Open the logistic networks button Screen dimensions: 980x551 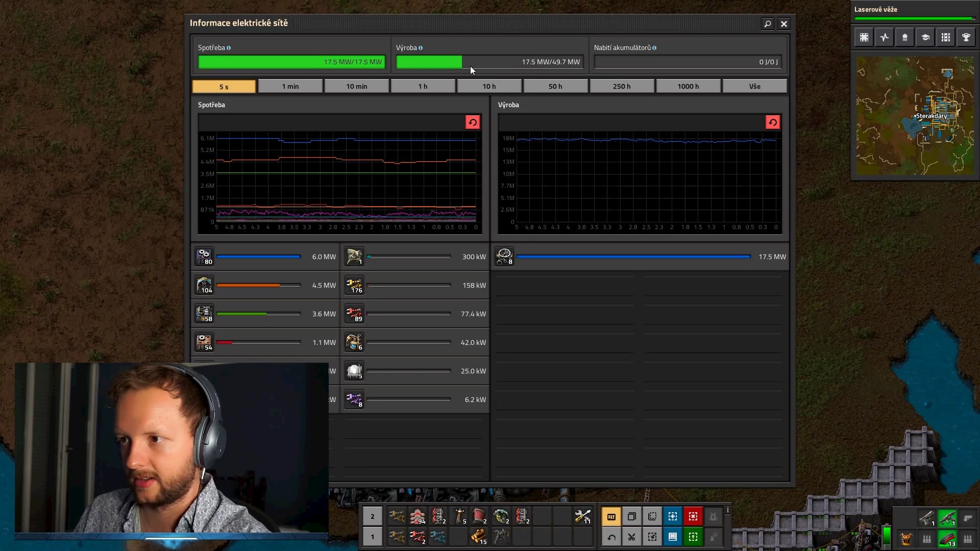905,37
